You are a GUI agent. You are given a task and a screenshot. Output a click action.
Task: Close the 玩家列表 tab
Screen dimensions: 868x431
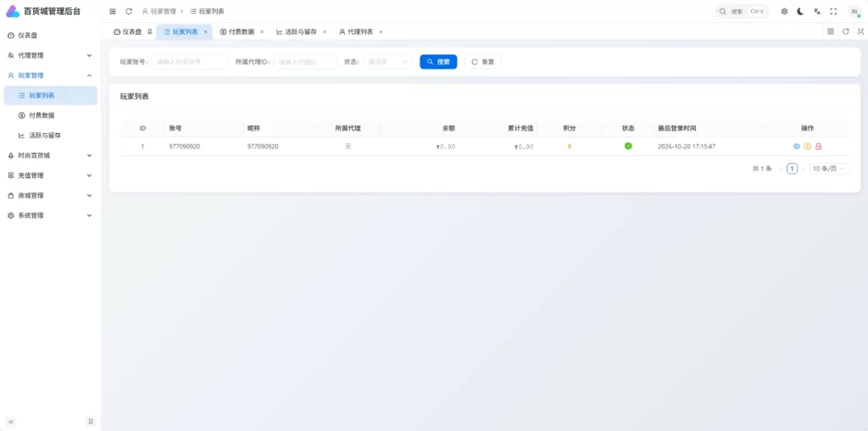point(205,32)
